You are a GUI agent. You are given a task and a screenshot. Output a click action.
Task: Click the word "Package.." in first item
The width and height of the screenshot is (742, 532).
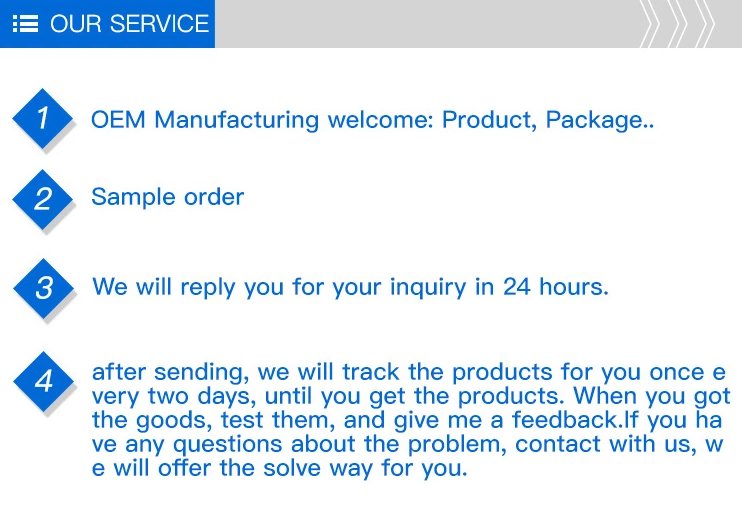pos(600,121)
